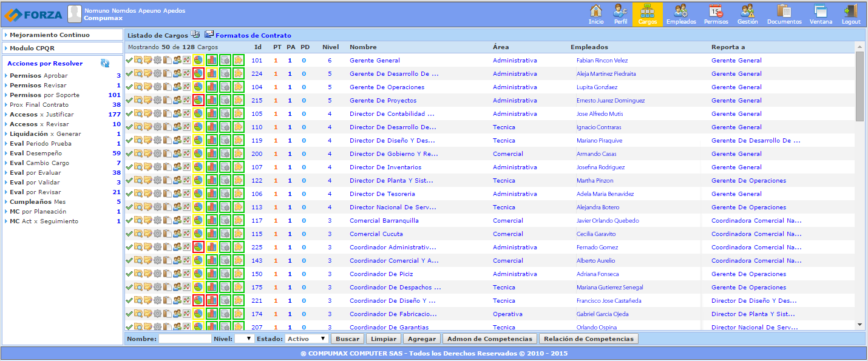The image size is (868, 361).
Task: Open the Documentos section
Action: pyautogui.click(x=784, y=15)
